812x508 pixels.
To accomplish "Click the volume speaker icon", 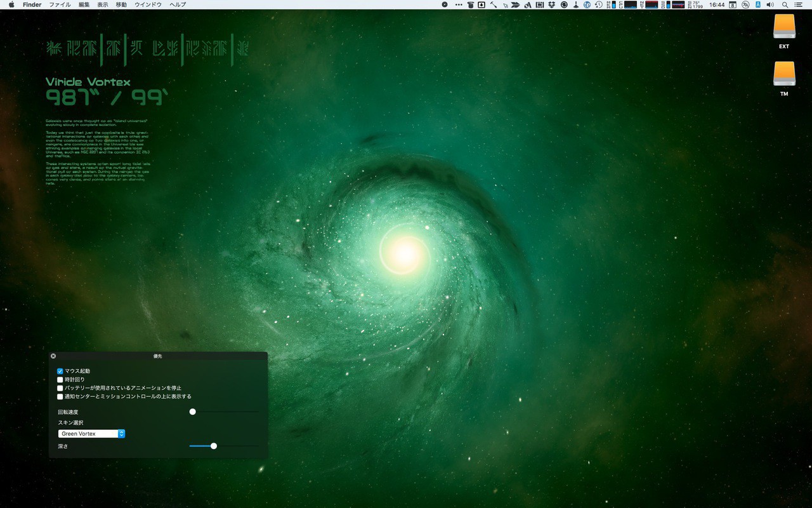I will click(x=770, y=4).
